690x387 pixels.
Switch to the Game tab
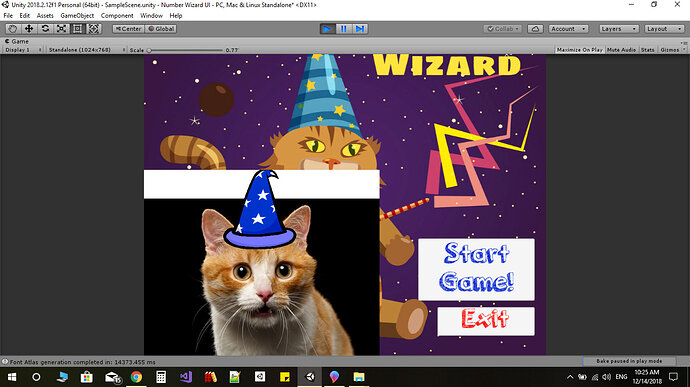point(17,41)
